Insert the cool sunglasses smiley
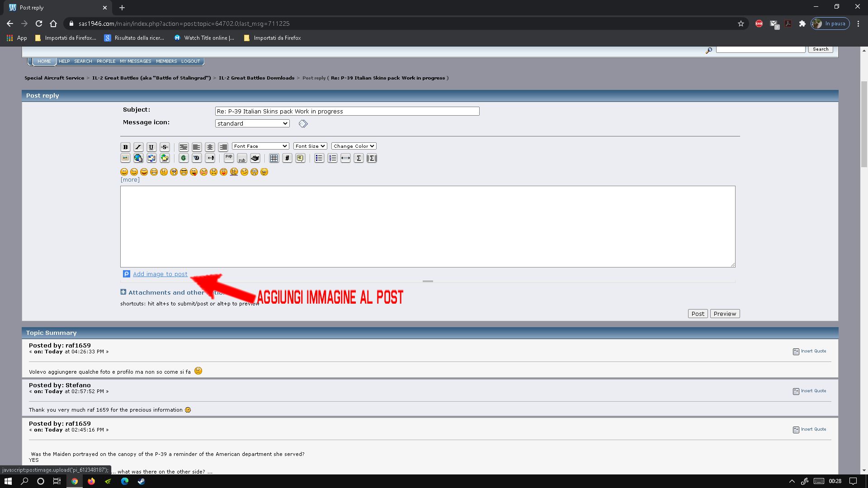 click(184, 172)
